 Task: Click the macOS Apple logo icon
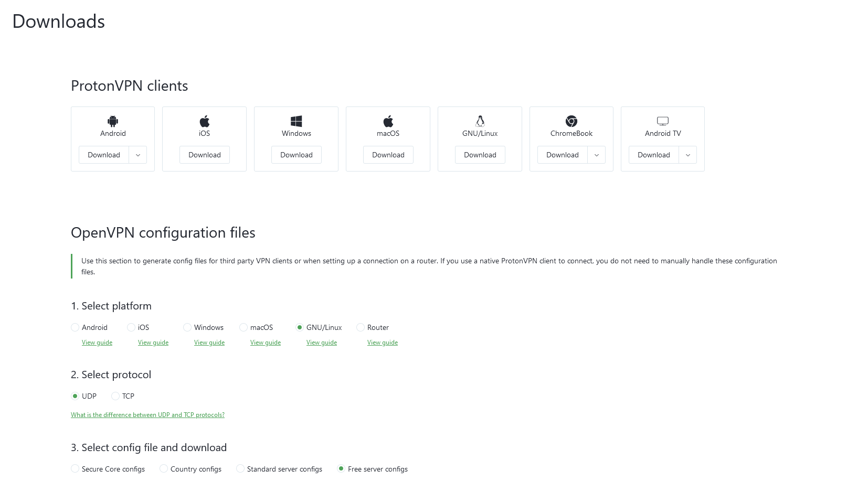pos(388,121)
